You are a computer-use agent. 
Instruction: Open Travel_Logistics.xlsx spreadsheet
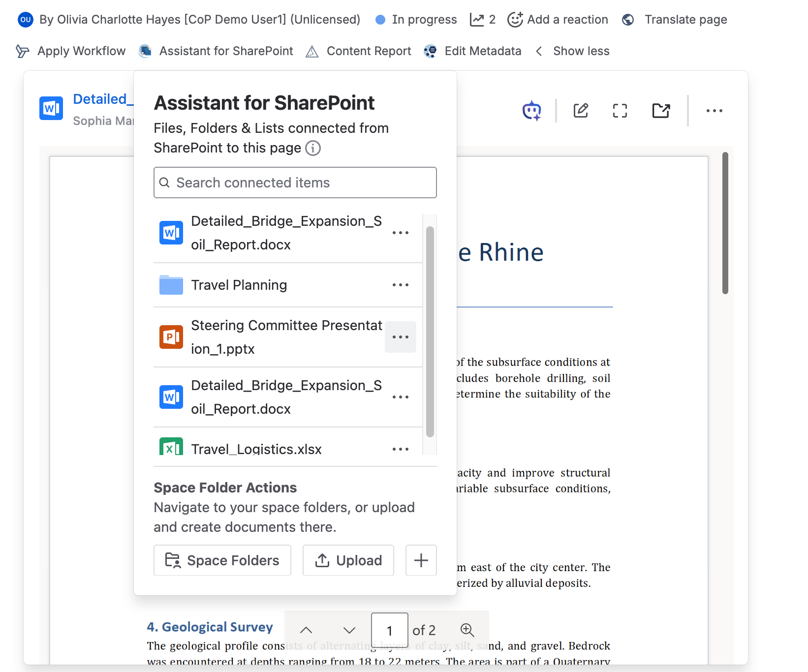tap(256, 448)
